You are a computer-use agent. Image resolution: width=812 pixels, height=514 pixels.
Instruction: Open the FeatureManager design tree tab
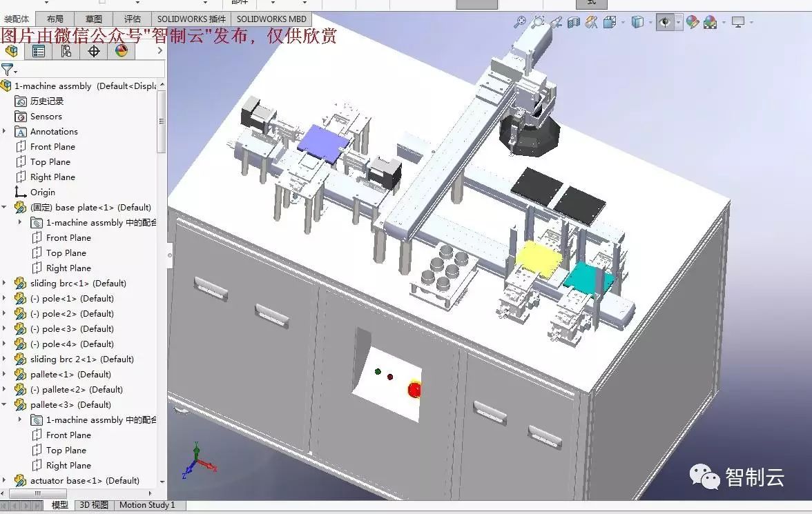11,51
